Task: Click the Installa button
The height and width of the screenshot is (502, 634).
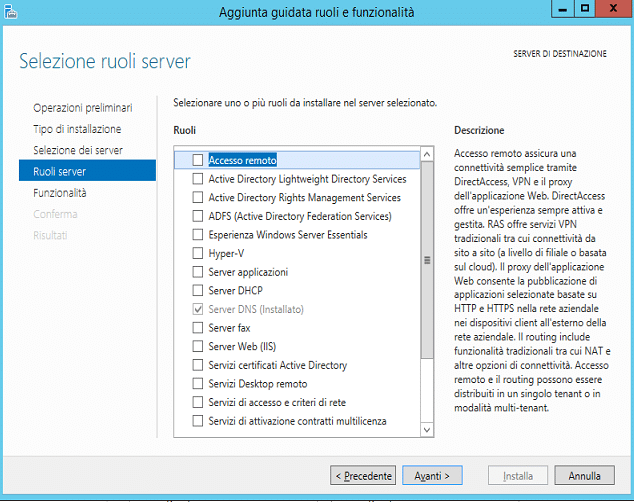Action: pos(518,475)
